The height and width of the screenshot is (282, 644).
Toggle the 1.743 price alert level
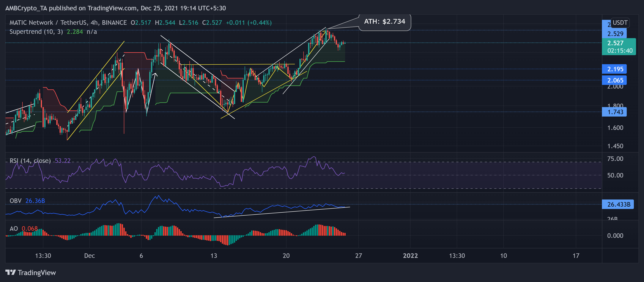click(615, 112)
